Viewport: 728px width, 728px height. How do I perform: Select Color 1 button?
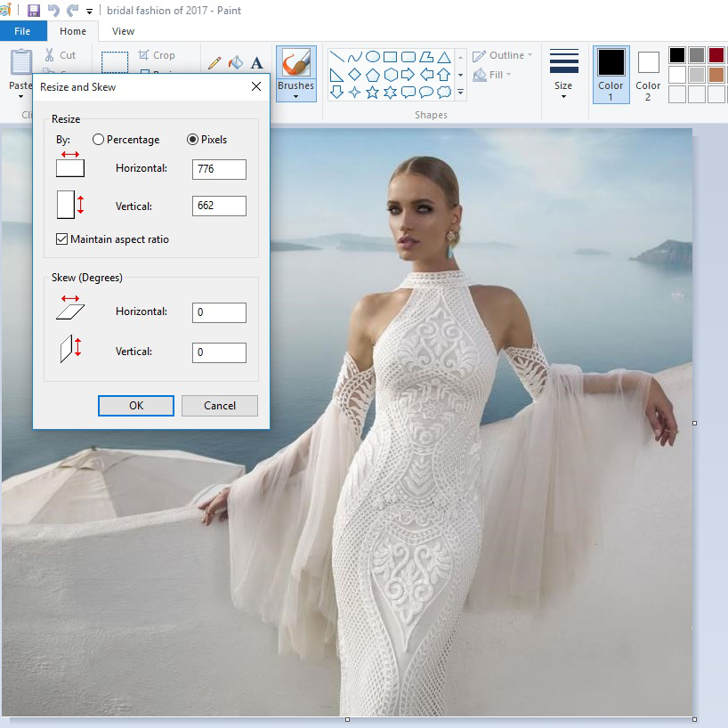(611, 75)
